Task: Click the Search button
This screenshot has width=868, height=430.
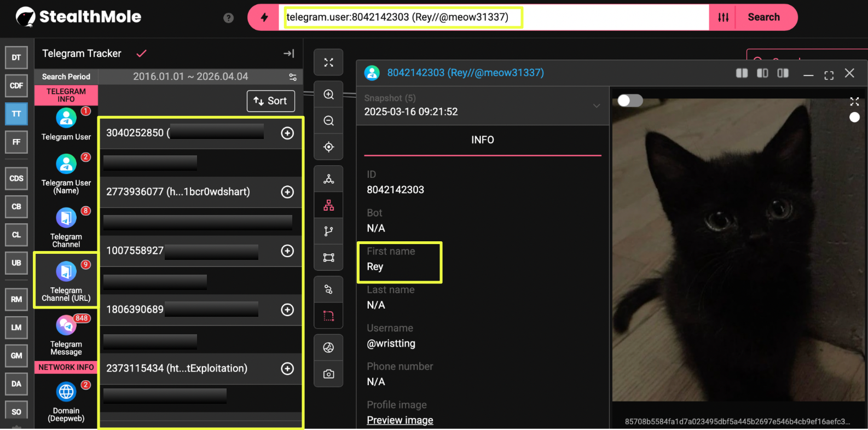Action: click(x=763, y=18)
